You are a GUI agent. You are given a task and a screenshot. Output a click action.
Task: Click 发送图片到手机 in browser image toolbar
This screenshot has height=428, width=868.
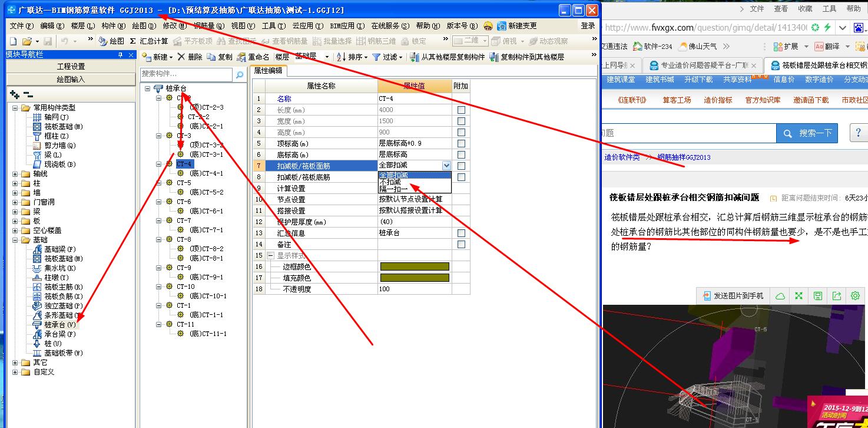pos(733,296)
